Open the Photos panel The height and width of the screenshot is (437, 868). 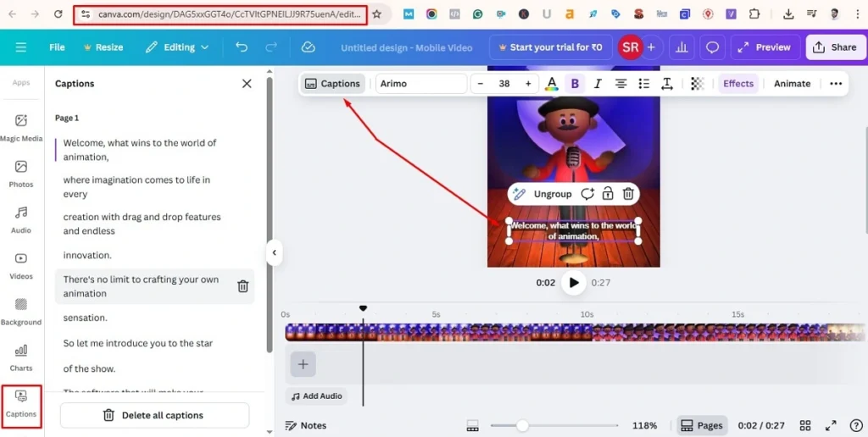[x=21, y=174]
